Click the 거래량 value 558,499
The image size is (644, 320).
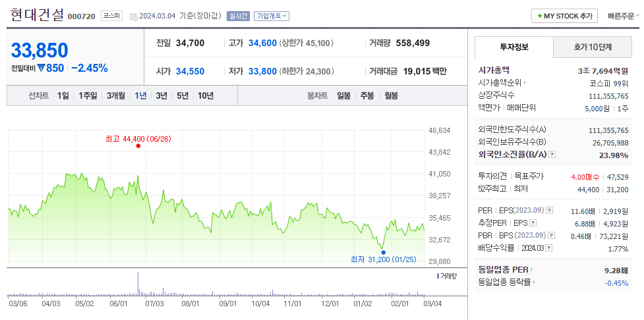413,43
